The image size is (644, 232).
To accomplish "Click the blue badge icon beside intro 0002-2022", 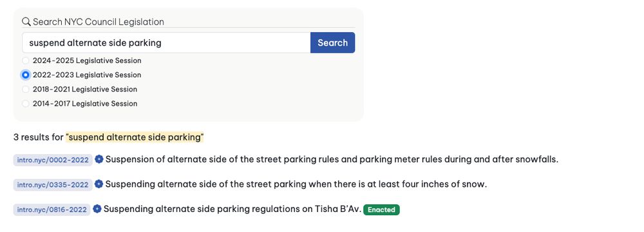I will pyautogui.click(x=99, y=159).
